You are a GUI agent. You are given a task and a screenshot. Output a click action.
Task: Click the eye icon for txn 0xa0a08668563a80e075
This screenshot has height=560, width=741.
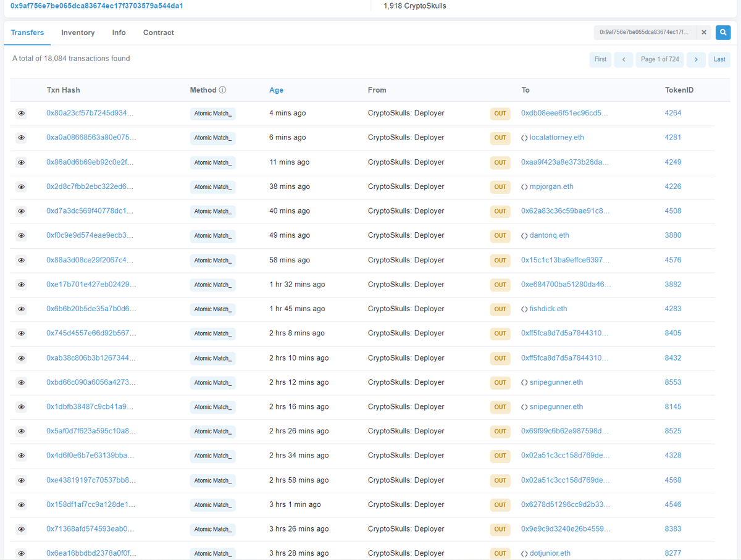click(21, 138)
